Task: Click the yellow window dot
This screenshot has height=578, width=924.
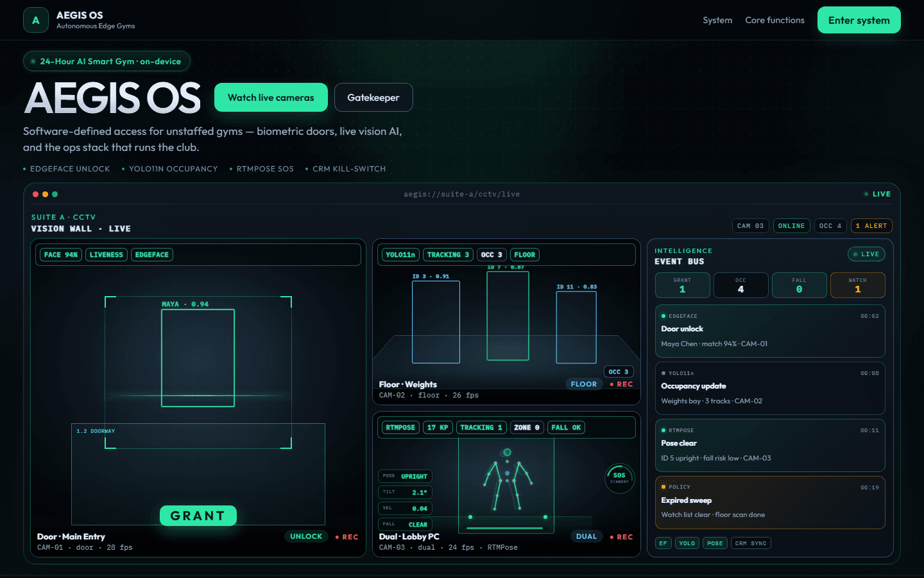Action: (x=45, y=194)
